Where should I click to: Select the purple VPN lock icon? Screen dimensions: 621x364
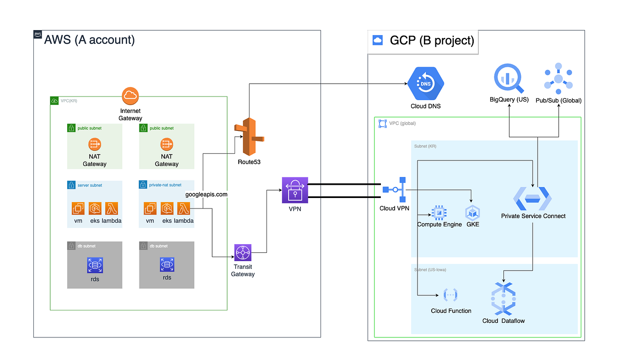click(x=295, y=190)
